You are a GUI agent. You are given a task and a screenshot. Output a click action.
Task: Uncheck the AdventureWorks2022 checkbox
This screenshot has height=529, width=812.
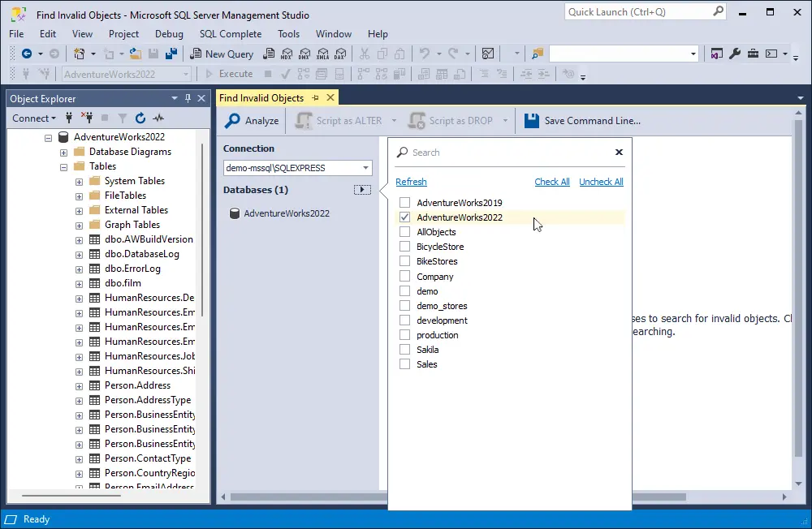tap(404, 217)
